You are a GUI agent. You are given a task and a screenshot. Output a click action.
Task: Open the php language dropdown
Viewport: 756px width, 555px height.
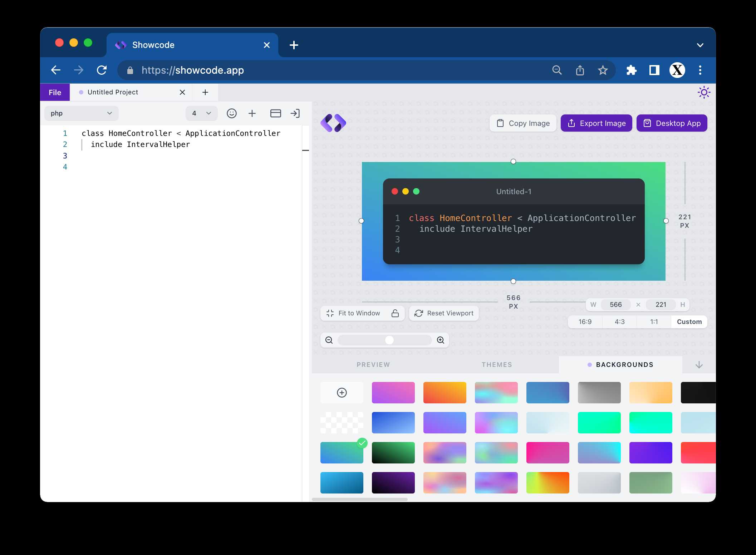pyautogui.click(x=81, y=113)
